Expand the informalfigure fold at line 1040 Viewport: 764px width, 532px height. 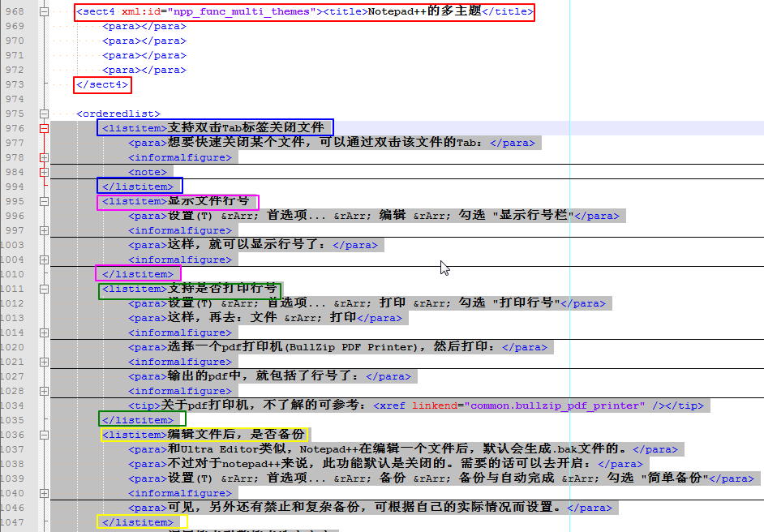[44, 494]
